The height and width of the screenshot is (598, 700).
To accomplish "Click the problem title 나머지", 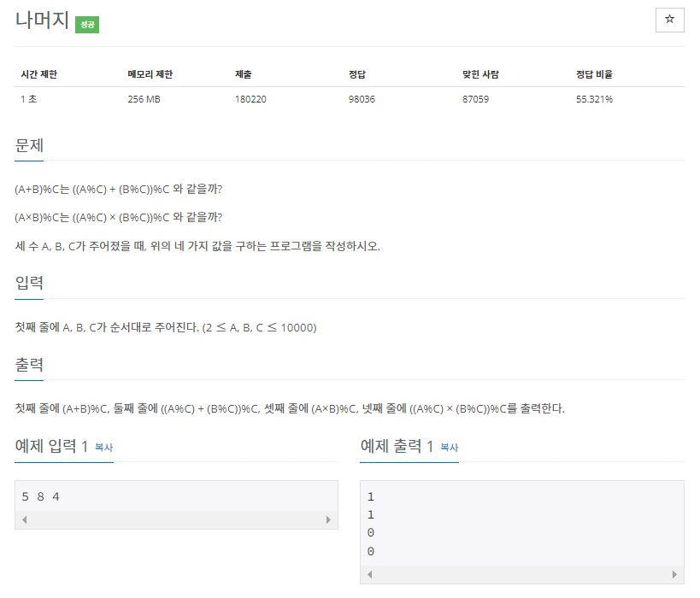I will (42, 21).
